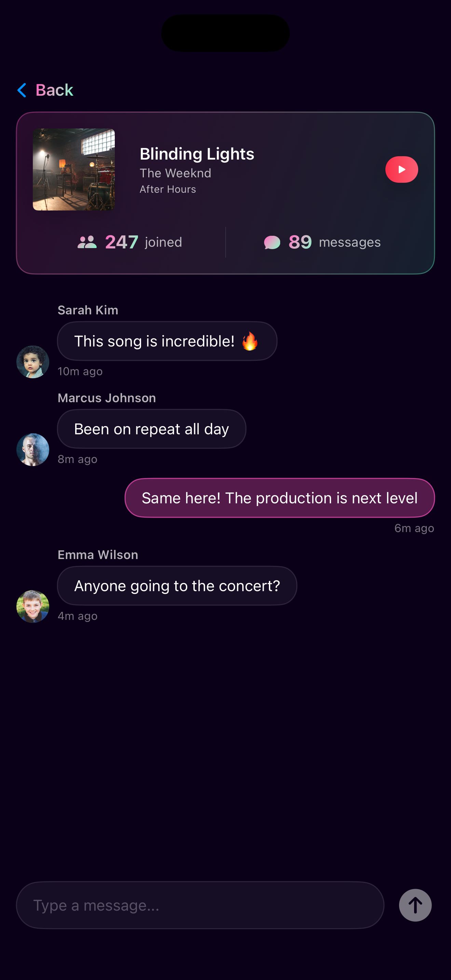Tap the fire emoji in Sarah's message
Viewport: 451px width, 980px height.
tap(250, 341)
